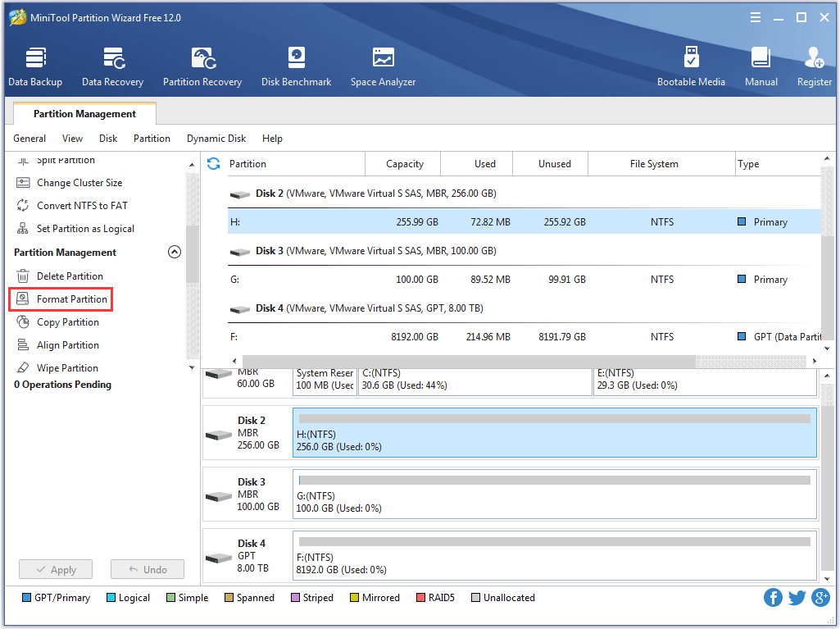Click the Delete Partition trash icon
Image resolution: width=840 pixels, height=629 pixels.
(x=23, y=276)
